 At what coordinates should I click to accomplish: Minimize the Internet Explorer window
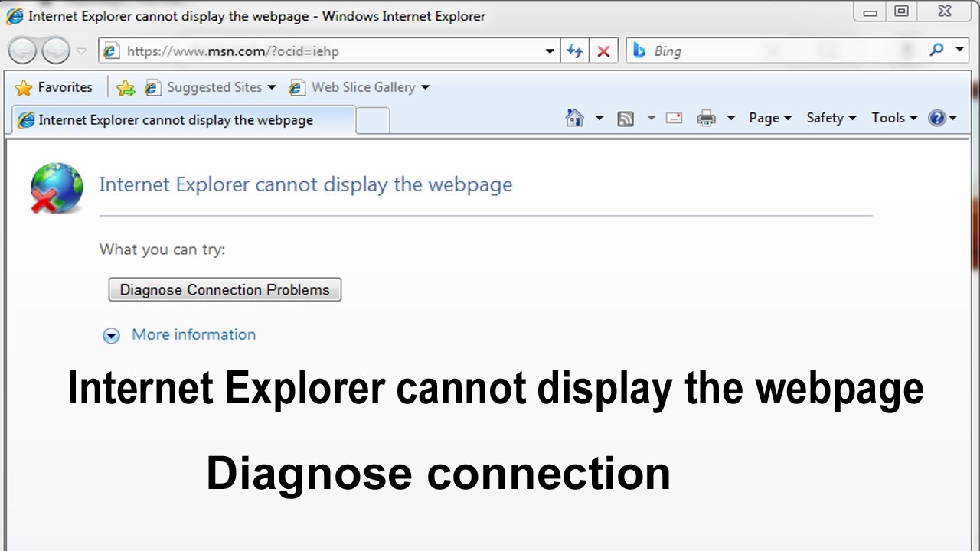pyautogui.click(x=871, y=11)
